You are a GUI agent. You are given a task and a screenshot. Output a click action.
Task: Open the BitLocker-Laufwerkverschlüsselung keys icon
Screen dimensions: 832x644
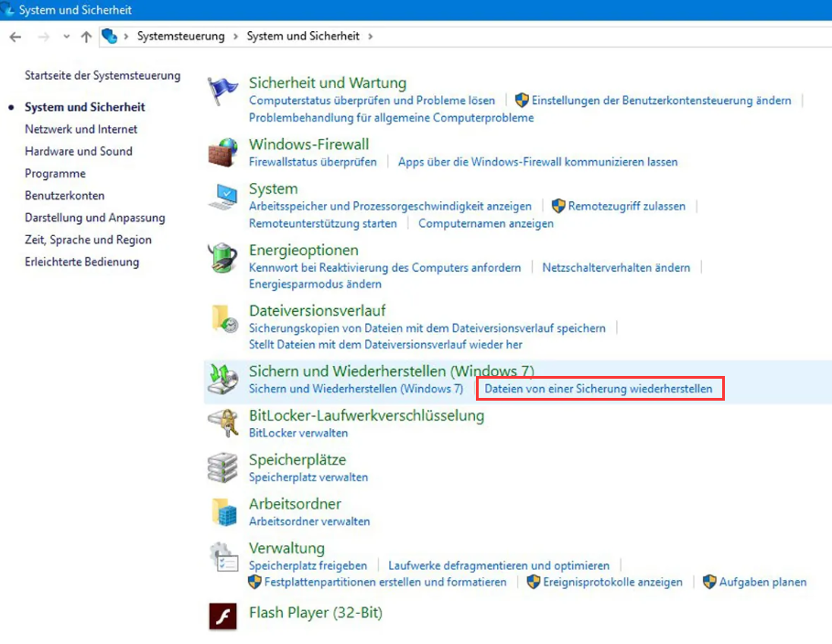coord(223,424)
